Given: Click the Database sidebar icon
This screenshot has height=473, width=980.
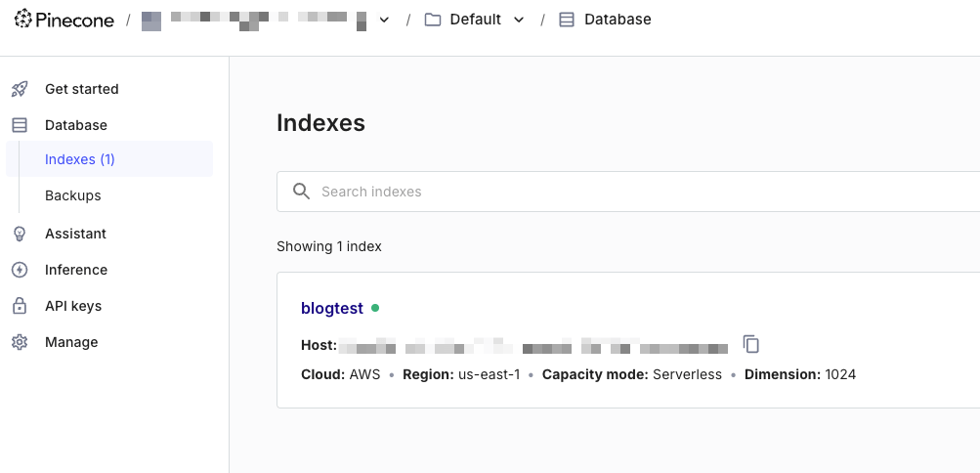Looking at the screenshot, I should [20, 125].
